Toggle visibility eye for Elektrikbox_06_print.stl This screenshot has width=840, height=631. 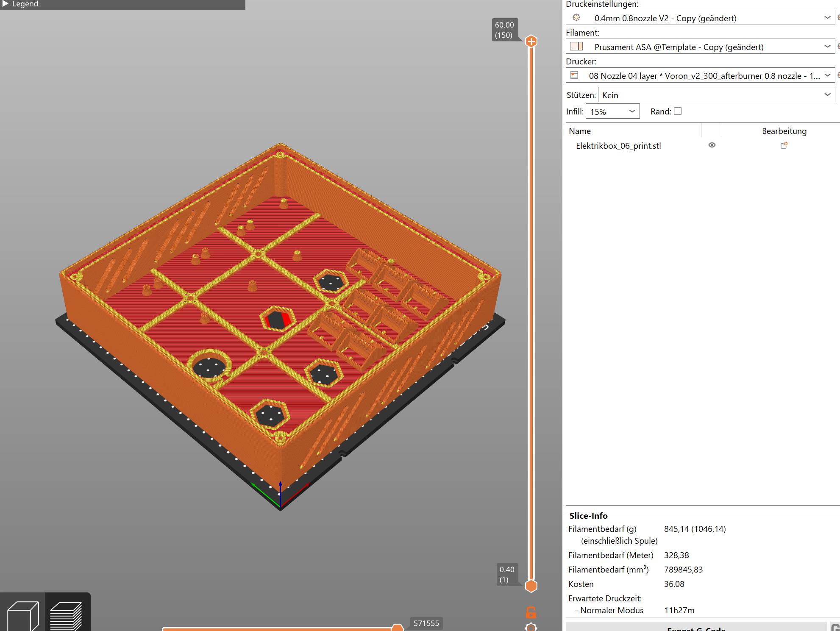(x=712, y=145)
